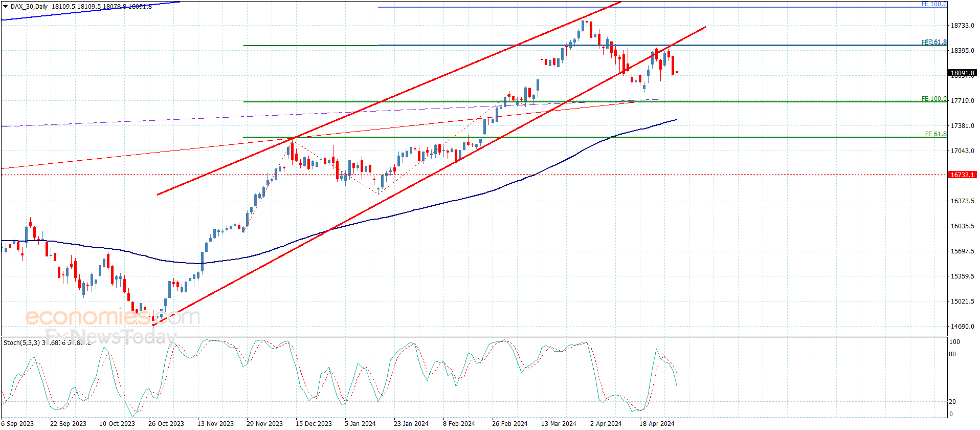Click date label 13 Nov 2023
The width and height of the screenshot is (980, 430).
(x=215, y=423)
